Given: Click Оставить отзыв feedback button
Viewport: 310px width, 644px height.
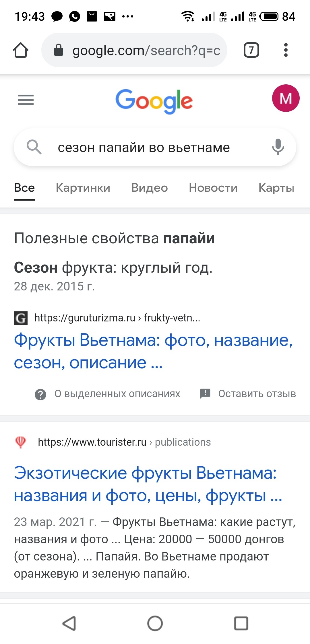Looking at the screenshot, I should [x=257, y=394].
